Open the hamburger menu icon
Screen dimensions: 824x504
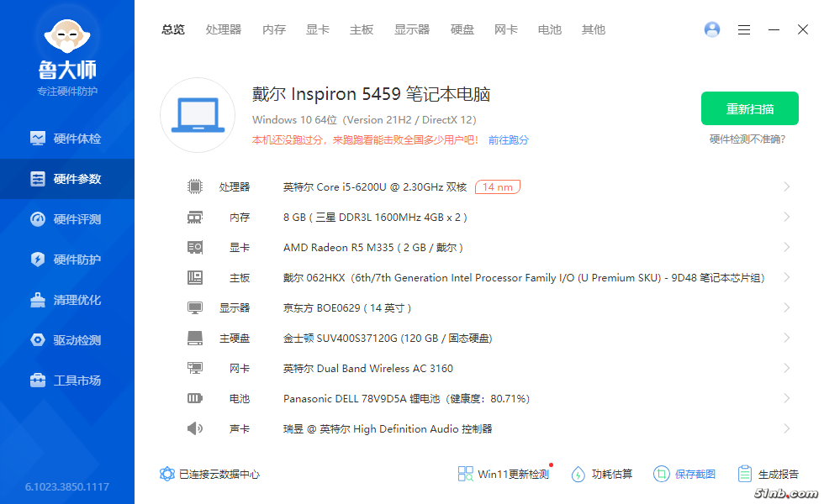coord(744,29)
